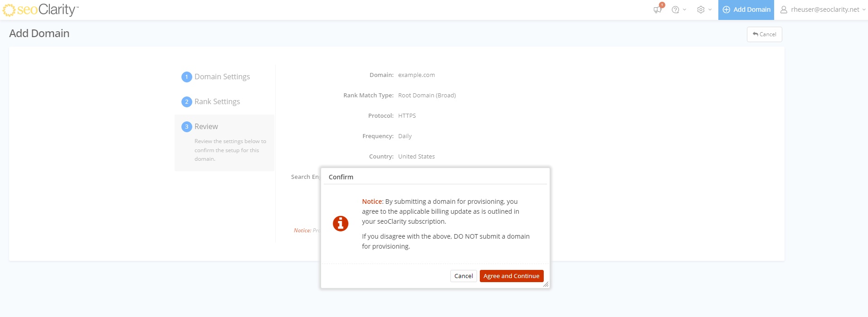
Task: Go to the Rank Settings step
Action: click(217, 102)
